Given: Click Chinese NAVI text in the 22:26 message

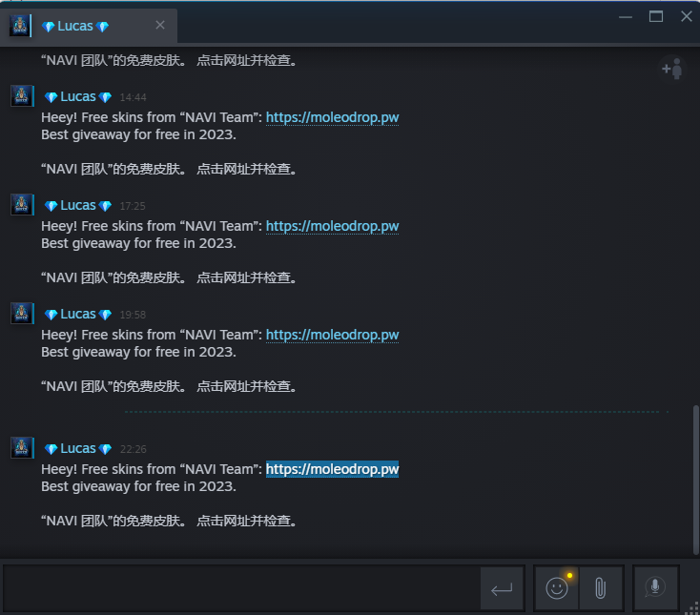Looking at the screenshot, I should click(x=169, y=521).
